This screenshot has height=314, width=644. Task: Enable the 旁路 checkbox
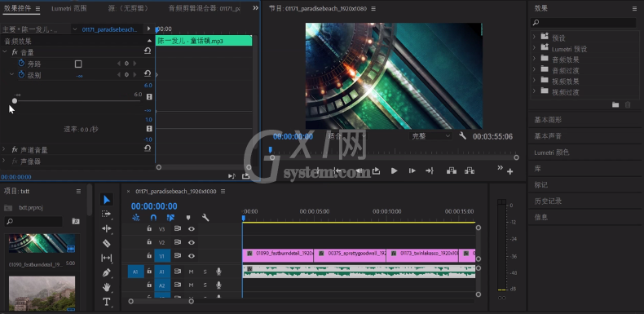tap(78, 64)
